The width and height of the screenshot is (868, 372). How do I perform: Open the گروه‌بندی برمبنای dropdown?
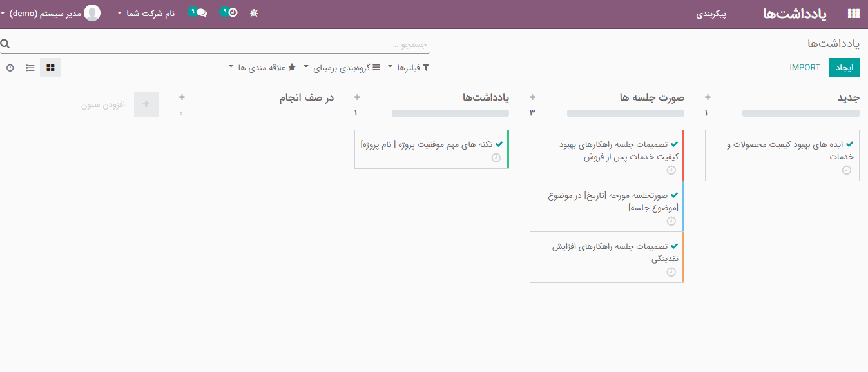342,68
